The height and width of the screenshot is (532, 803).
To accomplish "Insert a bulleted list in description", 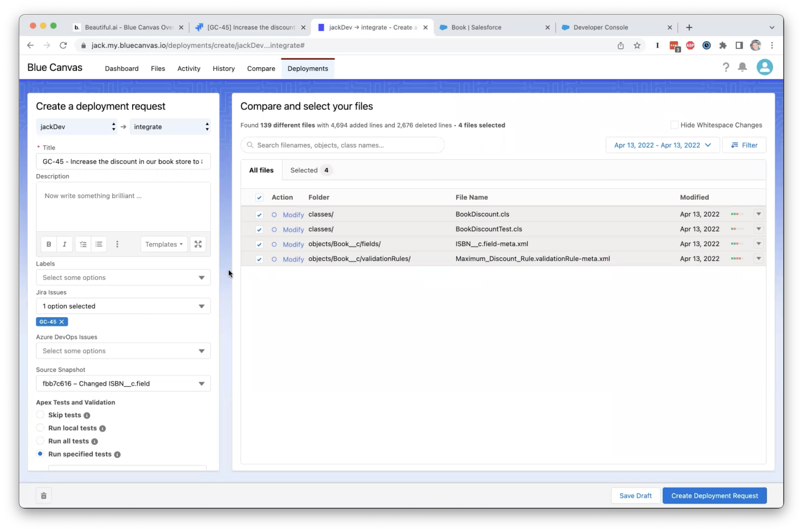I will [x=99, y=244].
